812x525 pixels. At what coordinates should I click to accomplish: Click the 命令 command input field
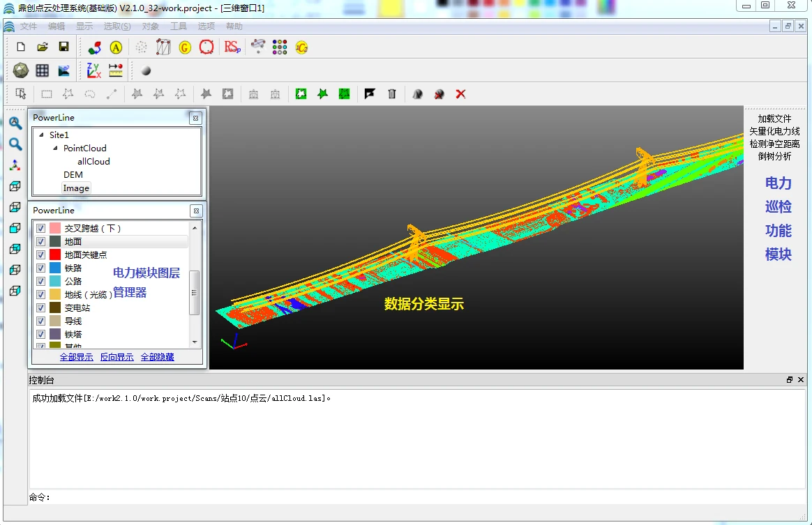428,497
